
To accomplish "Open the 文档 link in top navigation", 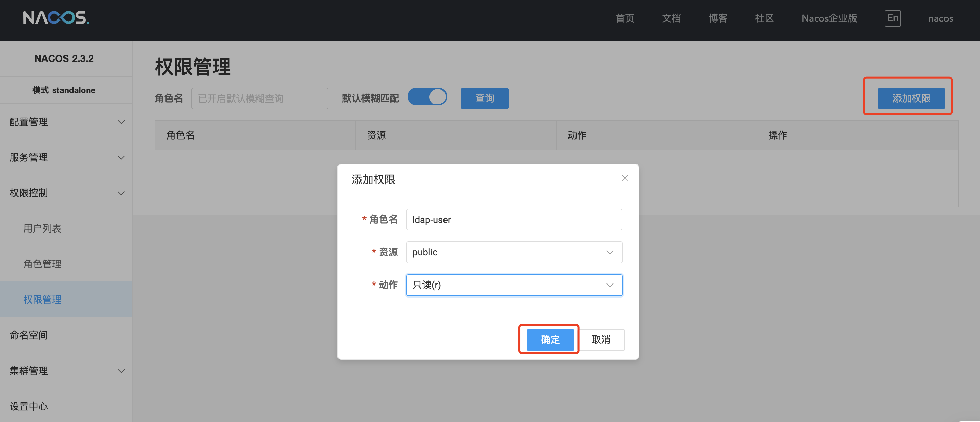I will point(671,18).
